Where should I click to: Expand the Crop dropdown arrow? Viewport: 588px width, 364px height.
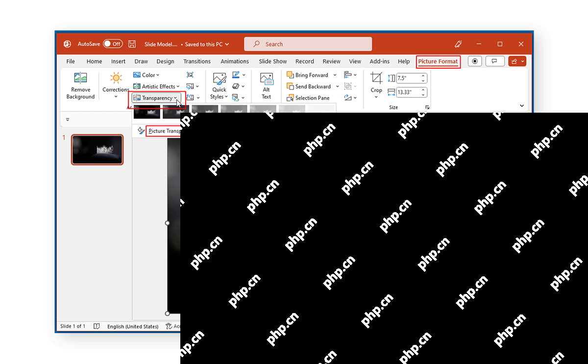click(376, 97)
